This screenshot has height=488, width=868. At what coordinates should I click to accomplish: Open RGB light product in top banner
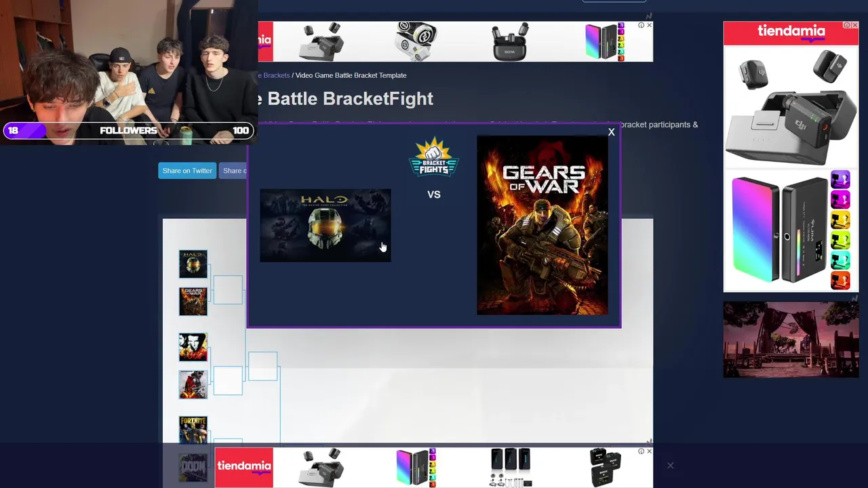pyautogui.click(x=605, y=41)
